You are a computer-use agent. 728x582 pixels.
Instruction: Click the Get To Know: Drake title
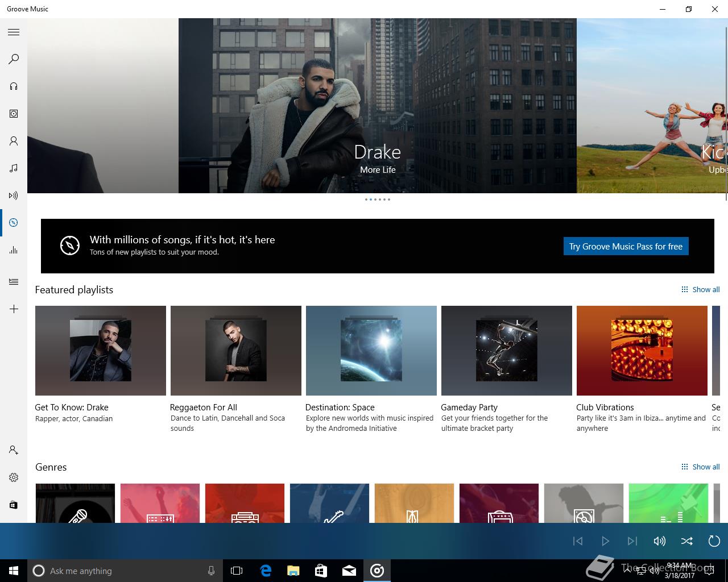pyautogui.click(x=72, y=407)
